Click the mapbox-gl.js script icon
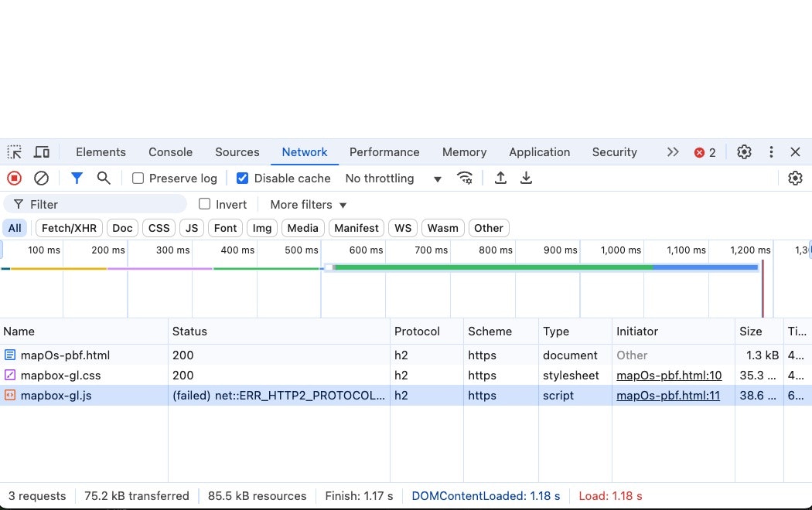This screenshot has height=510, width=812. point(10,395)
